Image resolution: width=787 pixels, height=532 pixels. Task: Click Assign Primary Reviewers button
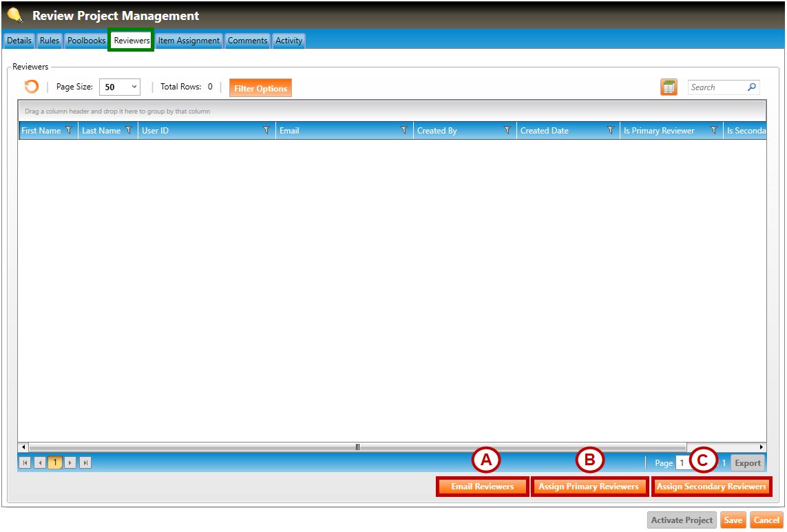point(589,487)
